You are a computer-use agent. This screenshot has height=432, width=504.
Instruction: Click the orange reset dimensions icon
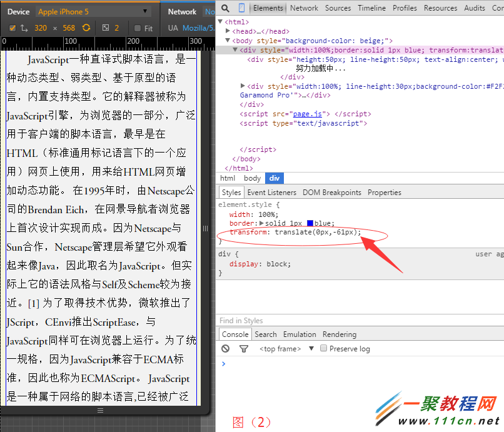(86, 28)
